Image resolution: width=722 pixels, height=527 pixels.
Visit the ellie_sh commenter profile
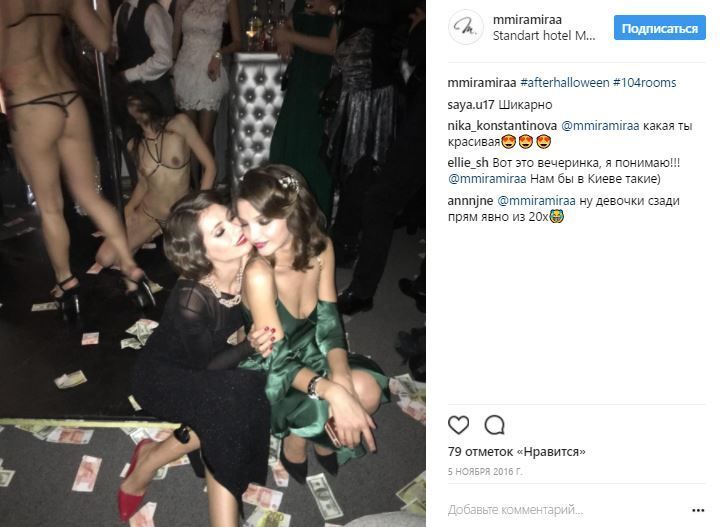tap(467, 163)
